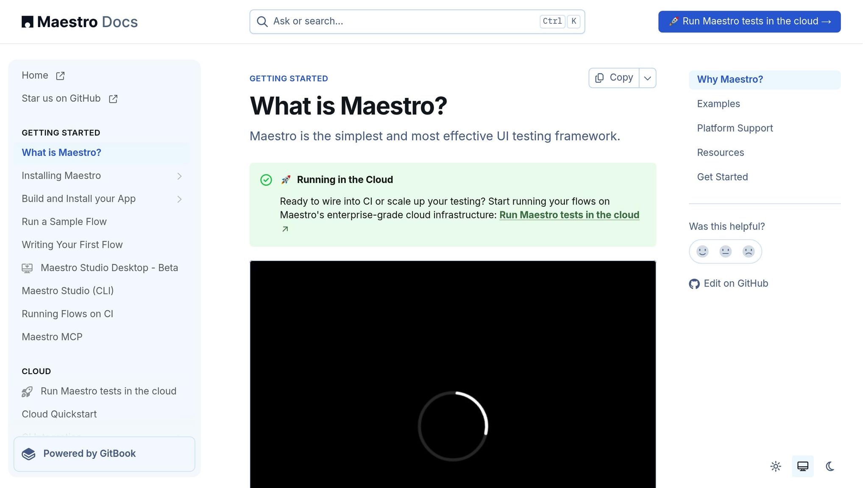This screenshot has width=868, height=488.
Task: Open the external link icon next to Home
Action: (x=60, y=75)
